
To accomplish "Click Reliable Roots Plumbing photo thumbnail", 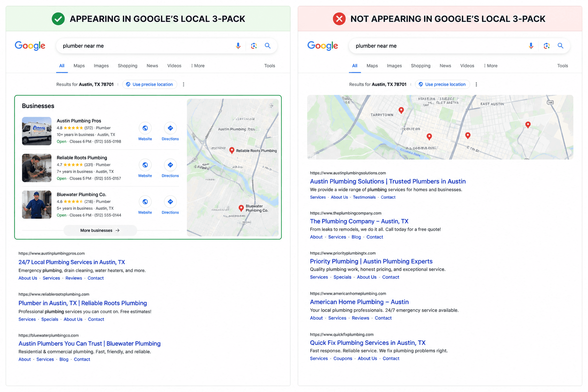I will [x=37, y=168].
